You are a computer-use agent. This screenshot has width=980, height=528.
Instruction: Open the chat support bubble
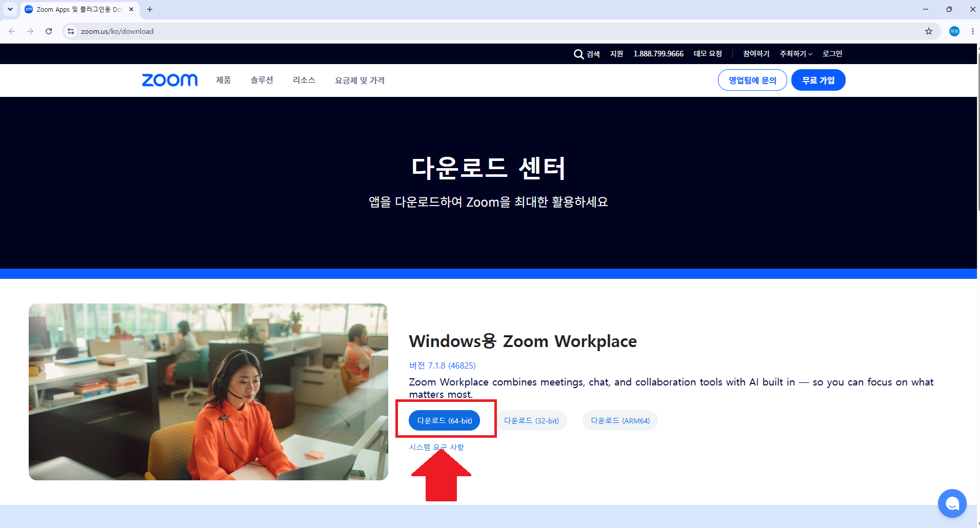[x=952, y=503]
